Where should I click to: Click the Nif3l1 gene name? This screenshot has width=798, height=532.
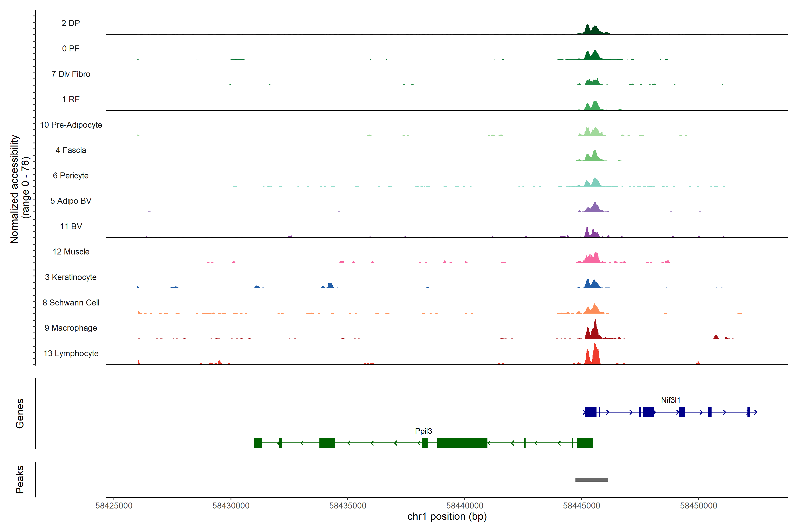[x=670, y=400]
